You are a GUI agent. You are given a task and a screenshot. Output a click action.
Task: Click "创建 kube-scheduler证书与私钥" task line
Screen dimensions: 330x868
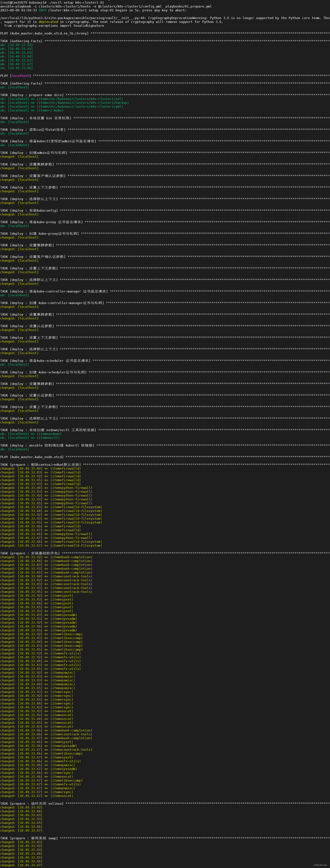coord(43,372)
